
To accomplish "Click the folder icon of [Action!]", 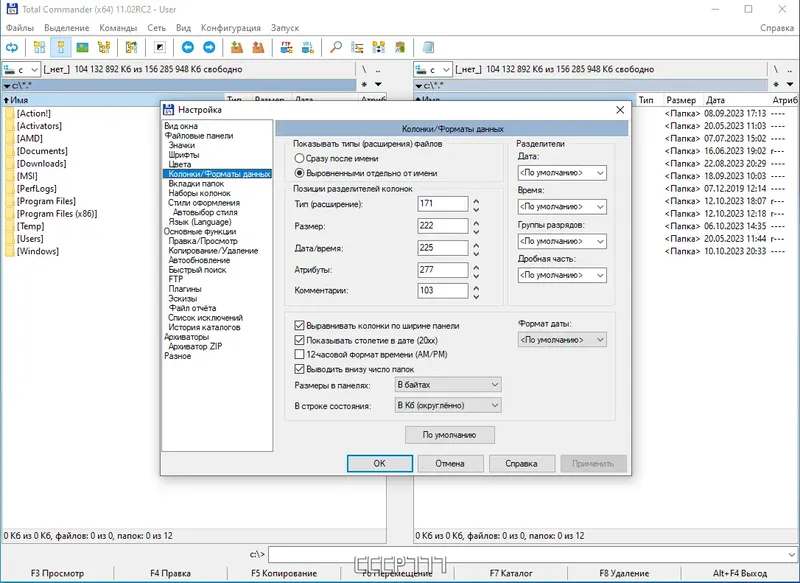I will [10, 113].
